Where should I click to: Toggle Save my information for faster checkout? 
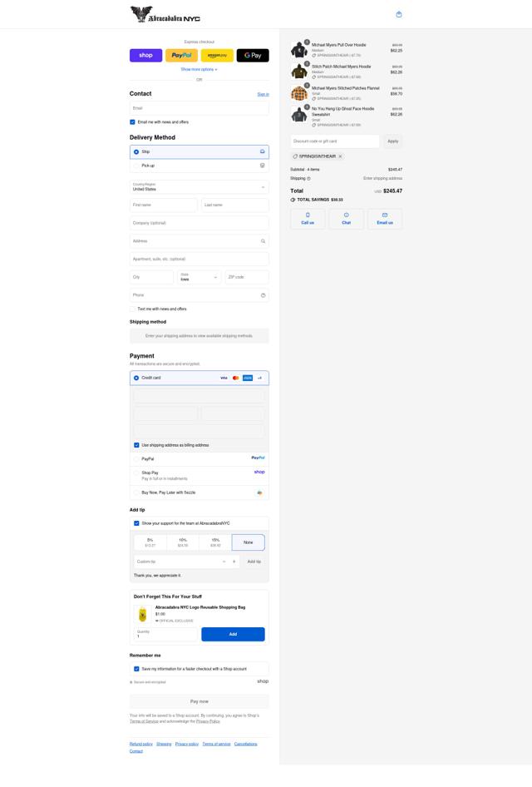[136, 669]
